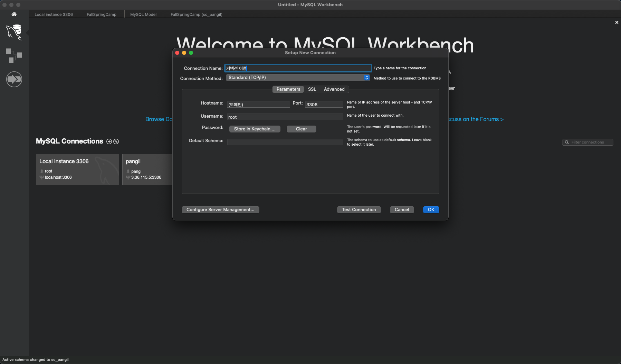
Task: Click the 'Connection Name:' label
Action: [203, 68]
